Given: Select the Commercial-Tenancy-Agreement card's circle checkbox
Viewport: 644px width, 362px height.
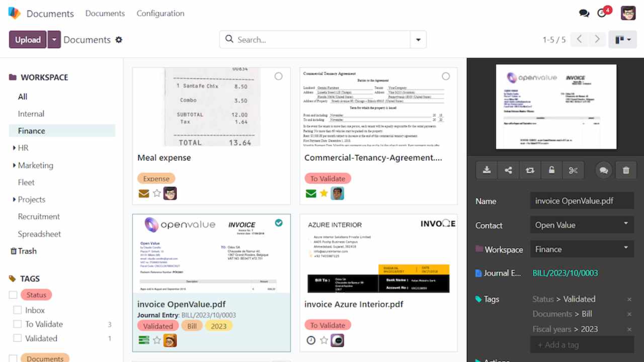Looking at the screenshot, I should (x=446, y=76).
